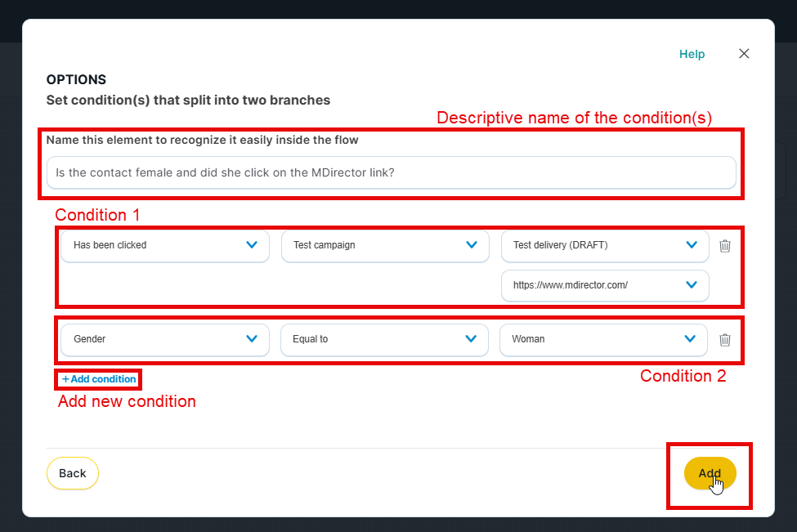Delete the 'Has been clicked' condition row
Screen dimensions: 797x532
point(725,246)
